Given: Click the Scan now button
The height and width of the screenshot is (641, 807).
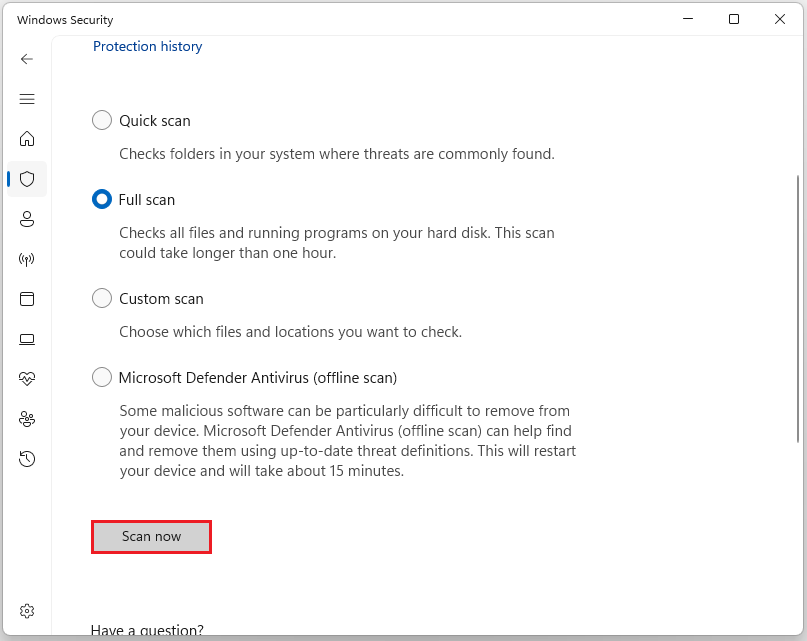Looking at the screenshot, I should point(151,536).
